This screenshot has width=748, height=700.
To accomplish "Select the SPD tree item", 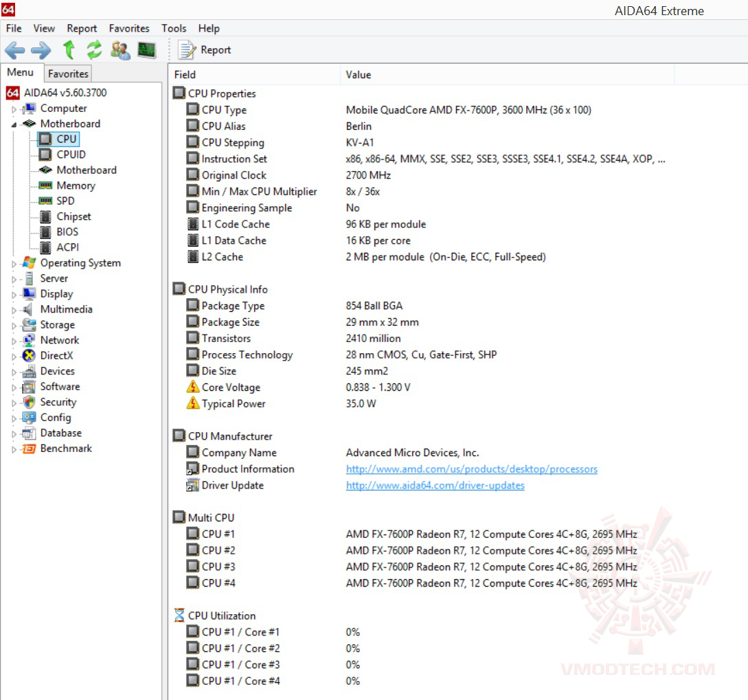I will 65,201.
